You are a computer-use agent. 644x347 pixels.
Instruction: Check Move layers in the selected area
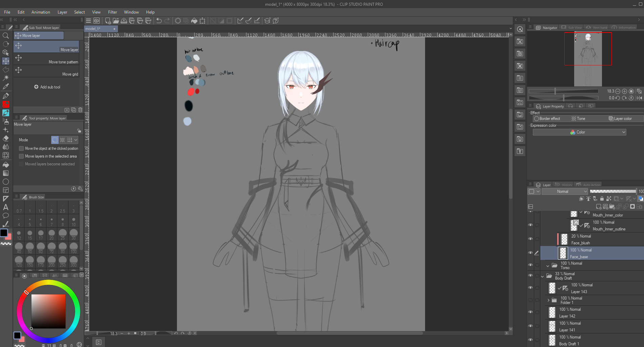tap(21, 156)
